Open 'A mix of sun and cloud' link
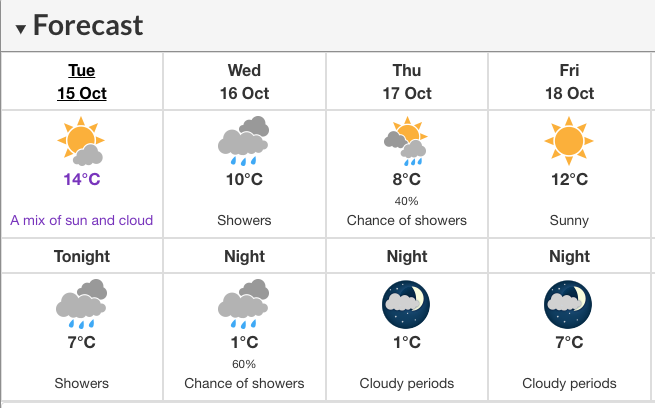 81,220
